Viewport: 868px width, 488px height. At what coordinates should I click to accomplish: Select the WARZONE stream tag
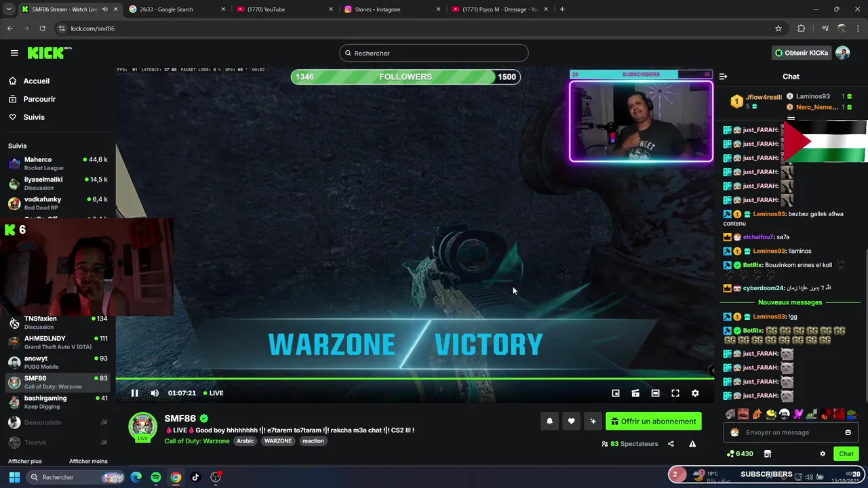278,441
